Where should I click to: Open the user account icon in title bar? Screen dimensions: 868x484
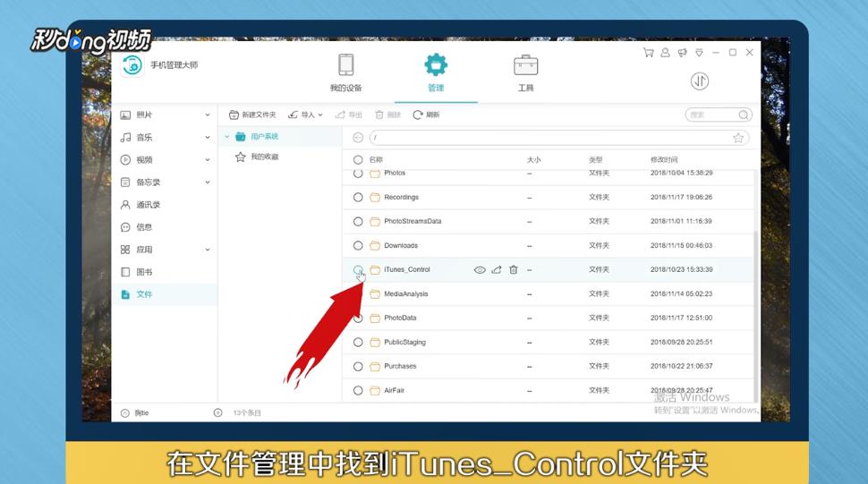click(666, 53)
